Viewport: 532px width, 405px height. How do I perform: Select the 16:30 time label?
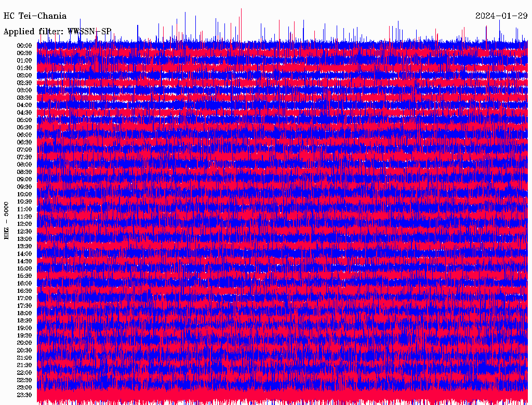click(x=24, y=291)
